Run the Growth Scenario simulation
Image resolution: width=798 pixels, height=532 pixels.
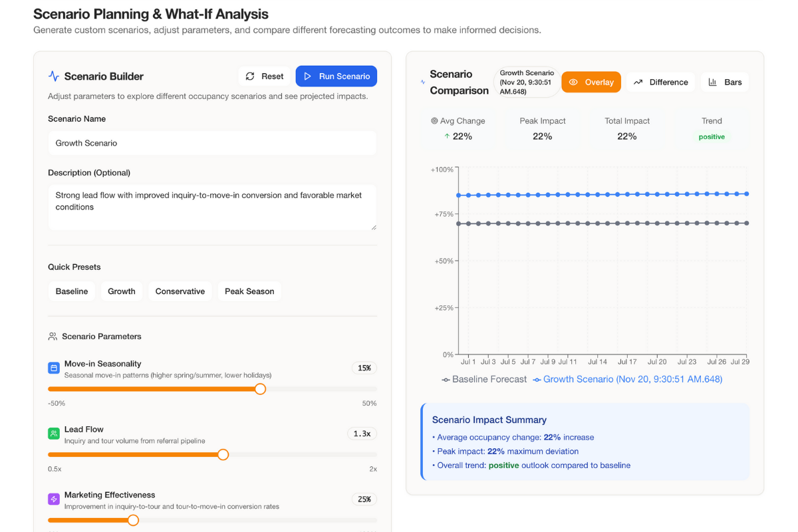336,76
